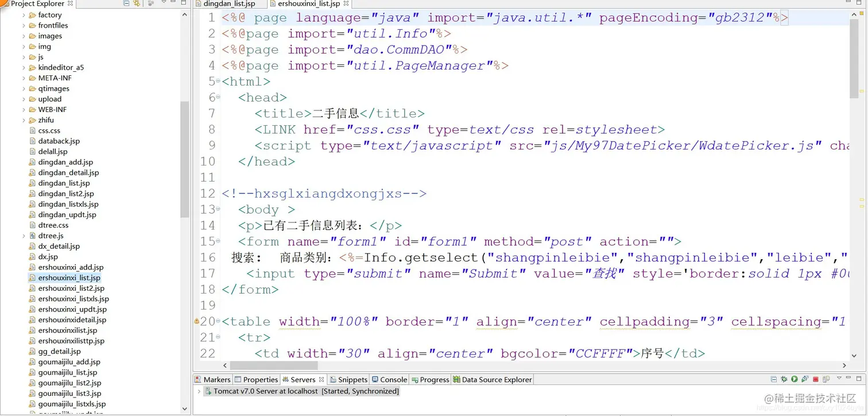Place cursor in line 14 paragraph text
This screenshot has height=416, width=868.
tap(316, 225)
